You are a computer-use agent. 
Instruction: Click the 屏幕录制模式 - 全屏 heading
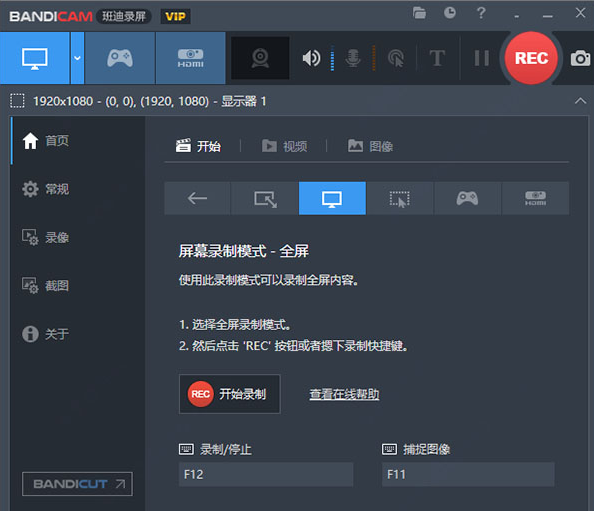(x=244, y=251)
